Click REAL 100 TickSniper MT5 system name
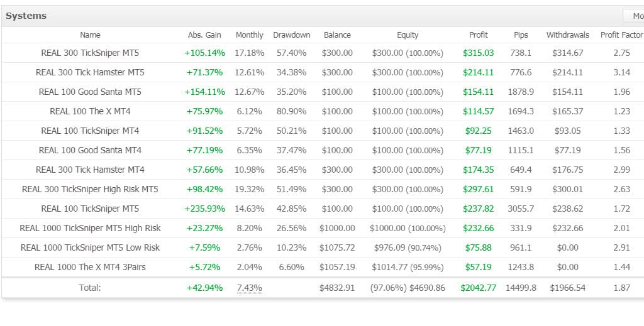Screen dimensions: 644x326 click(90, 209)
